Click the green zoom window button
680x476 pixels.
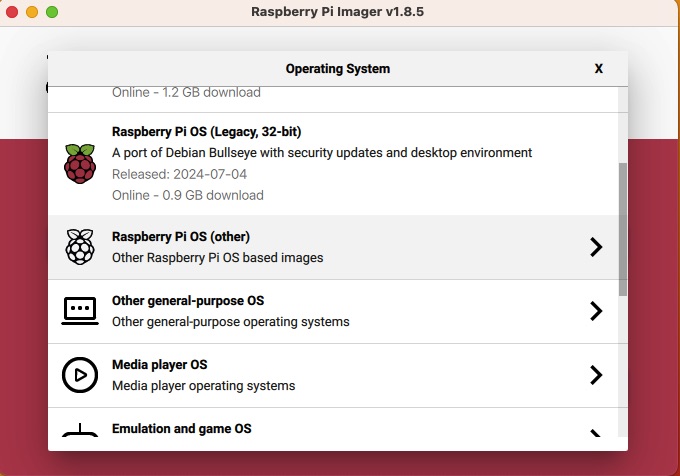(x=52, y=12)
